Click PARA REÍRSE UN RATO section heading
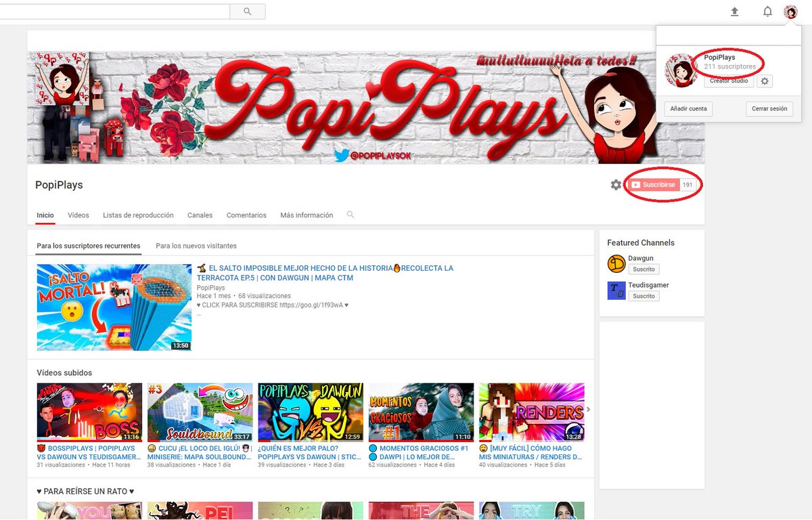This screenshot has width=812, height=520. point(85,491)
